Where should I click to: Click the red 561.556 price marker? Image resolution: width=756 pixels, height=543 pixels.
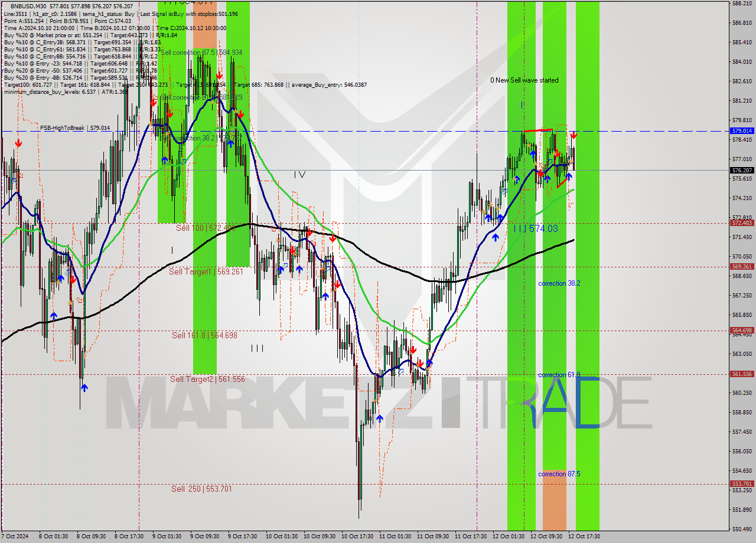pyautogui.click(x=742, y=374)
